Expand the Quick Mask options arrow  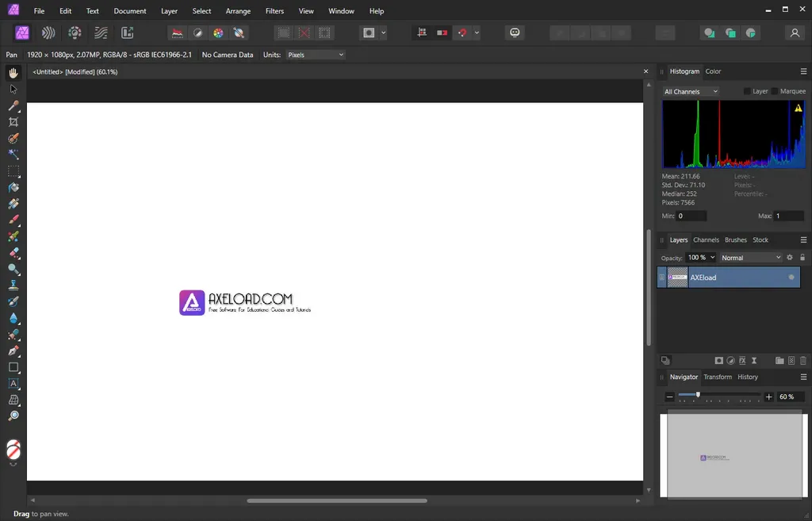tap(383, 33)
